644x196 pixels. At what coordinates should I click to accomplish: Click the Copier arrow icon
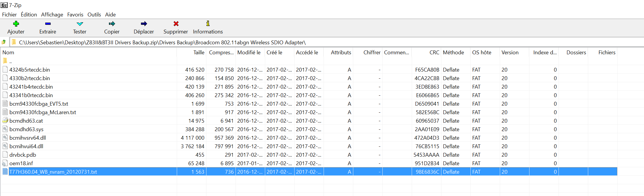[112, 24]
